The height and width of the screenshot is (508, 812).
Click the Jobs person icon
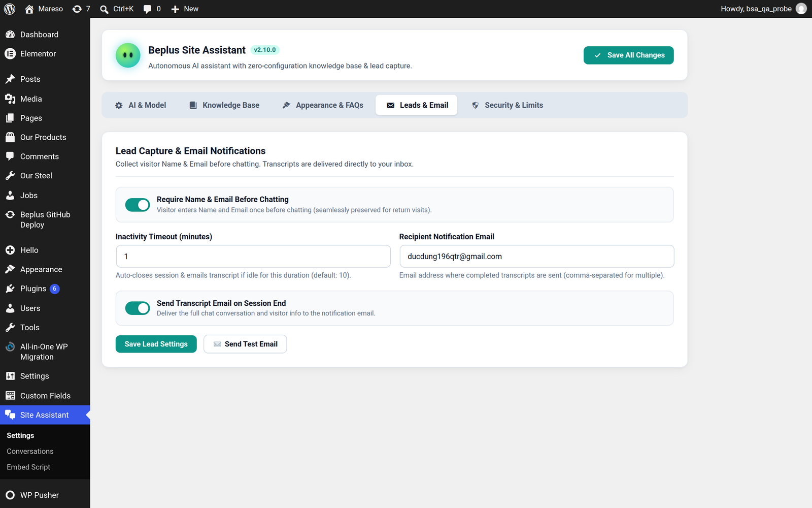click(x=10, y=195)
